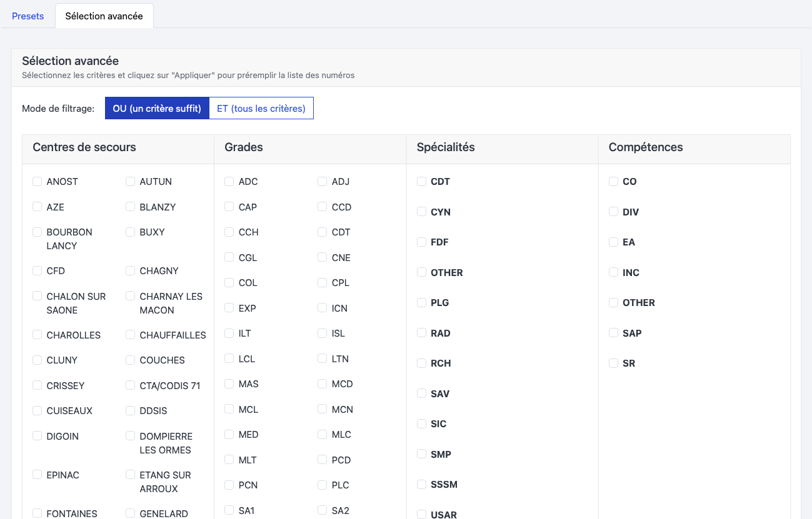This screenshot has height=519, width=812.
Task: Enable the CHALON SUR SAONE checkbox
Action: 38,296
